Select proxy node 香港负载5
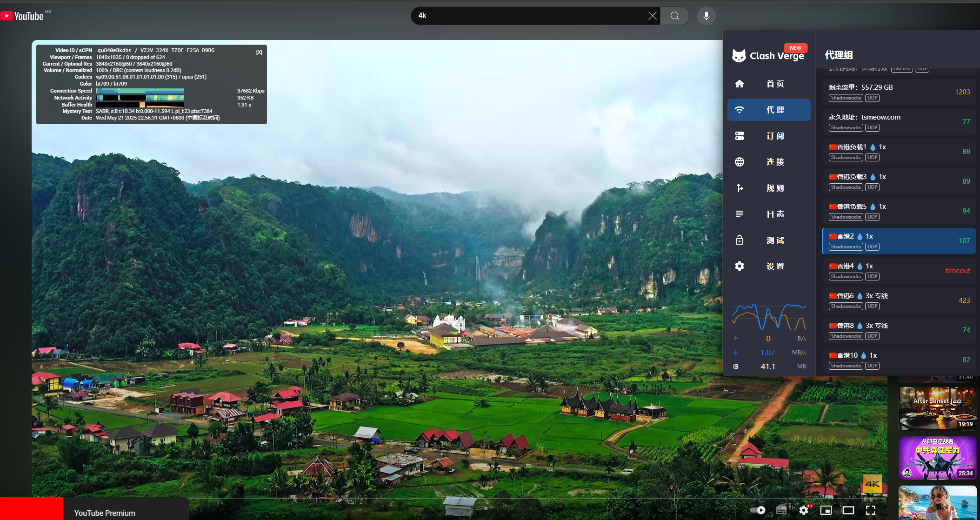The width and height of the screenshot is (980, 520). (x=899, y=211)
